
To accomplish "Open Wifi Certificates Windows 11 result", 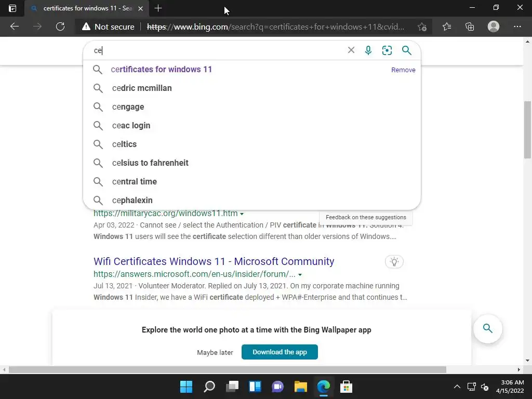I will click(214, 261).
